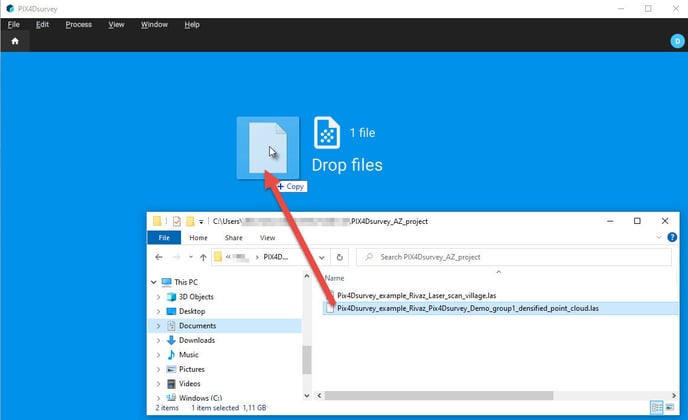Image resolution: width=688 pixels, height=420 pixels.
Task: Open the user account avatar
Action: pos(675,41)
